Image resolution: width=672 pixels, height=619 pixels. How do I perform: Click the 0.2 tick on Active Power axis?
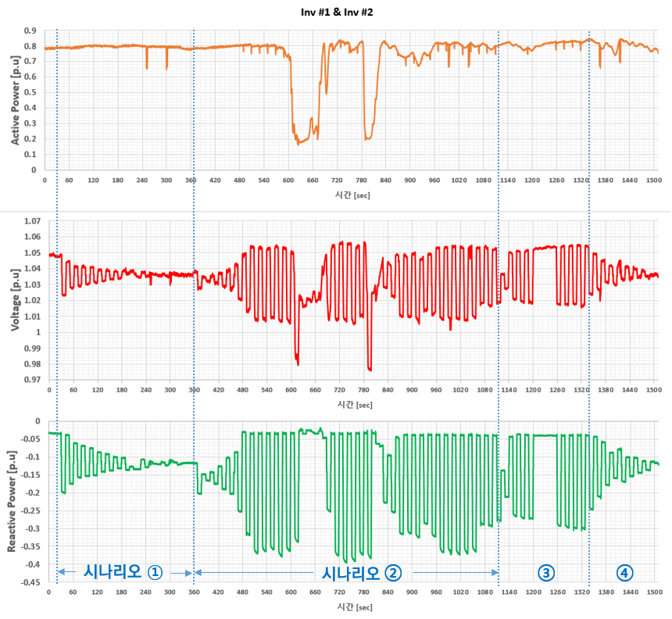[x=30, y=139]
